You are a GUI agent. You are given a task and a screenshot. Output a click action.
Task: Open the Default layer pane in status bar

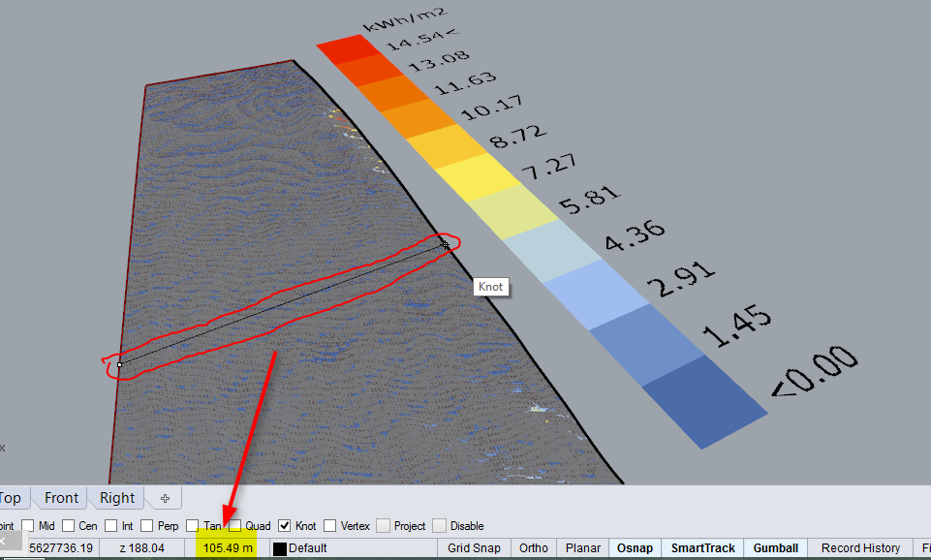tap(354, 548)
